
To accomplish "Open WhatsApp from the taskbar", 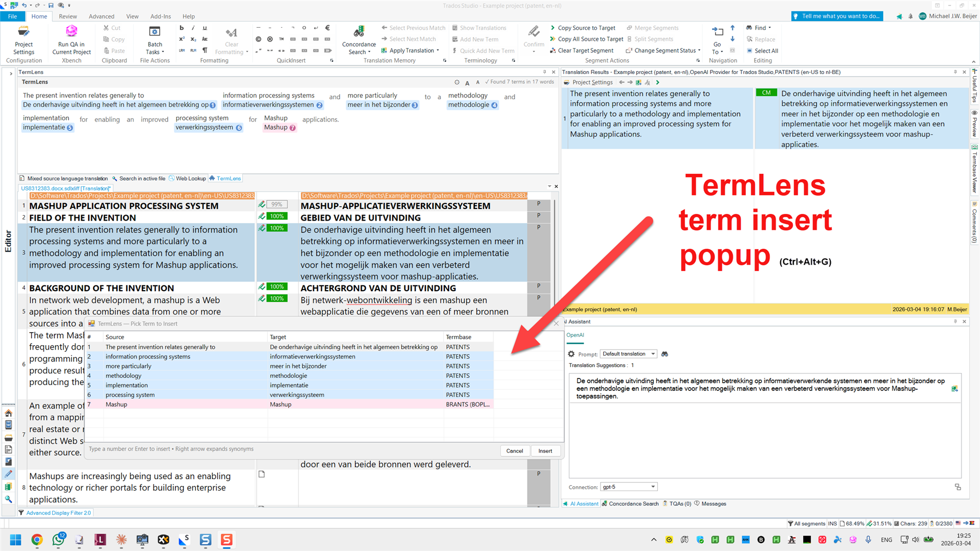I will (x=58, y=540).
